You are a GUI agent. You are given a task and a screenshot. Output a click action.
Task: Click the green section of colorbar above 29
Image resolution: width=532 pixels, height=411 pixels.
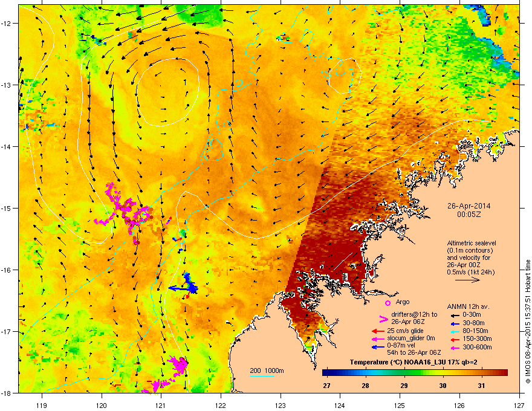pyautogui.click(x=404, y=373)
